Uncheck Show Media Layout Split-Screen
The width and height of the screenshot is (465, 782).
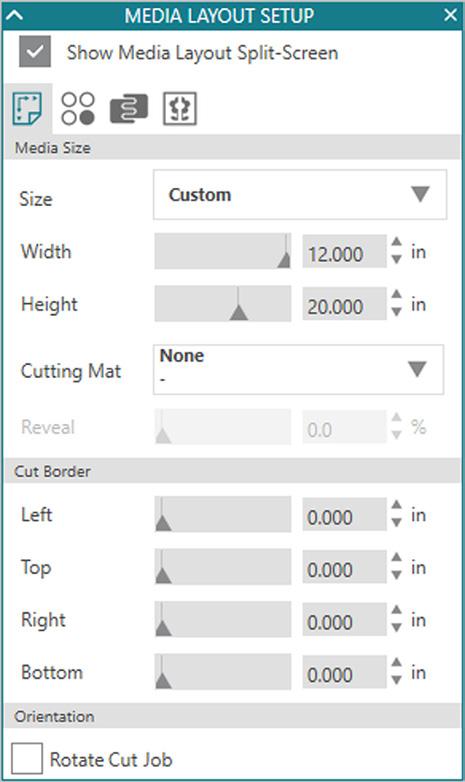(x=35, y=51)
